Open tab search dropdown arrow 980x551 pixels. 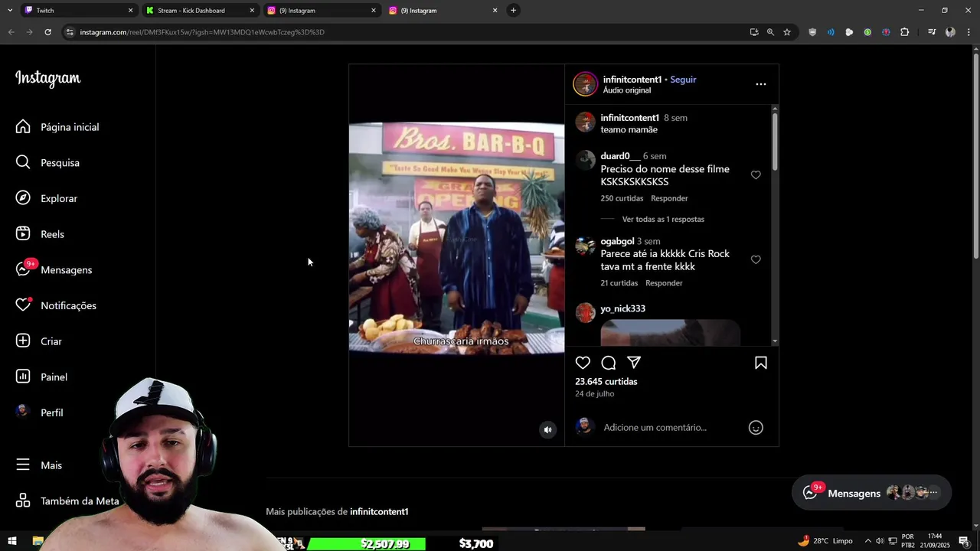tap(9, 11)
